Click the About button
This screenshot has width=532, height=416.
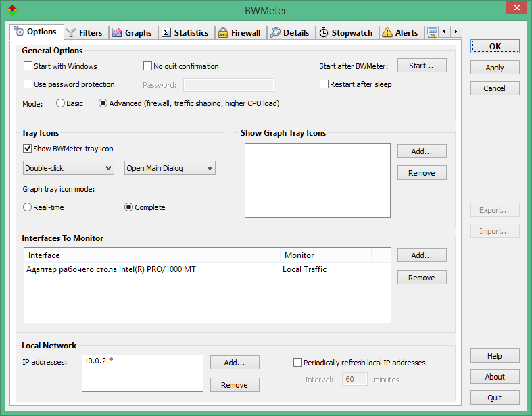tap(495, 377)
